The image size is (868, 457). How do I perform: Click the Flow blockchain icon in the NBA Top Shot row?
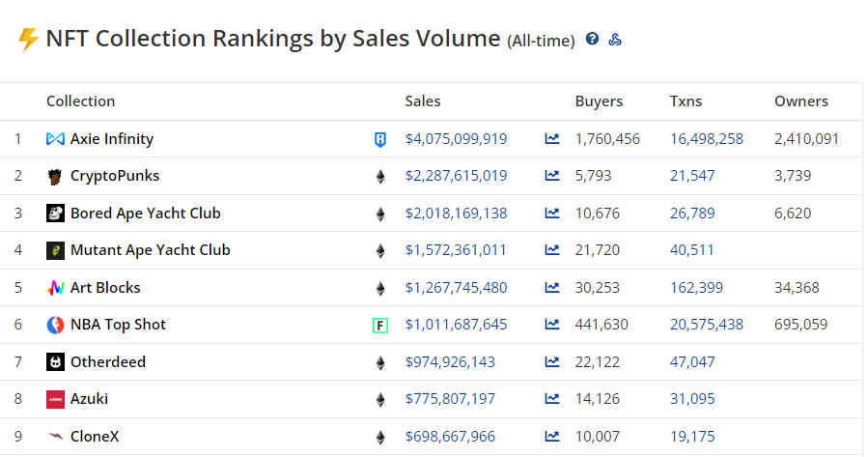380,326
